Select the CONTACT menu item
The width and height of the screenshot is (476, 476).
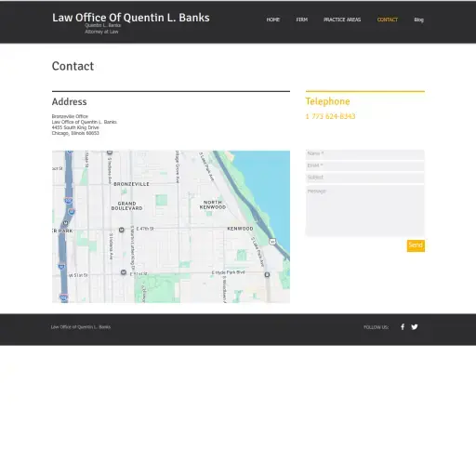[388, 20]
